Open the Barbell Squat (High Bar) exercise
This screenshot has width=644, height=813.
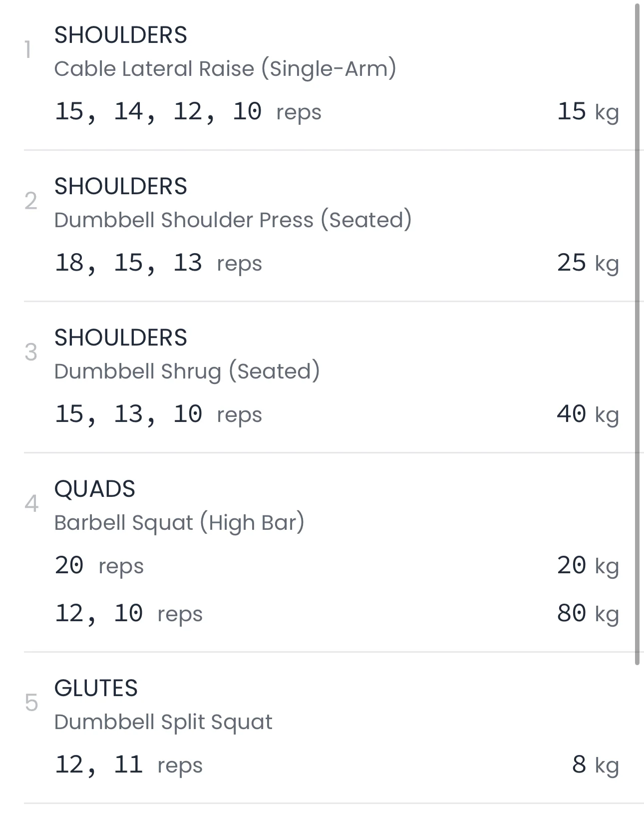click(179, 523)
